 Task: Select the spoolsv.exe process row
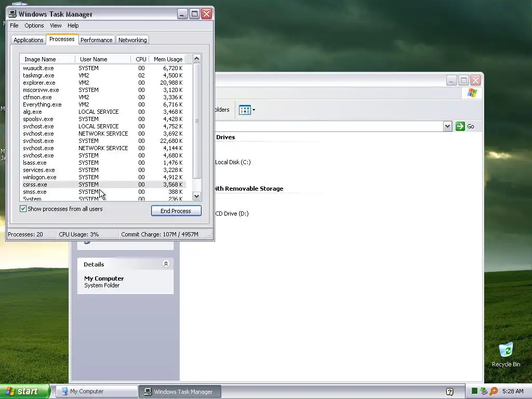point(103,119)
